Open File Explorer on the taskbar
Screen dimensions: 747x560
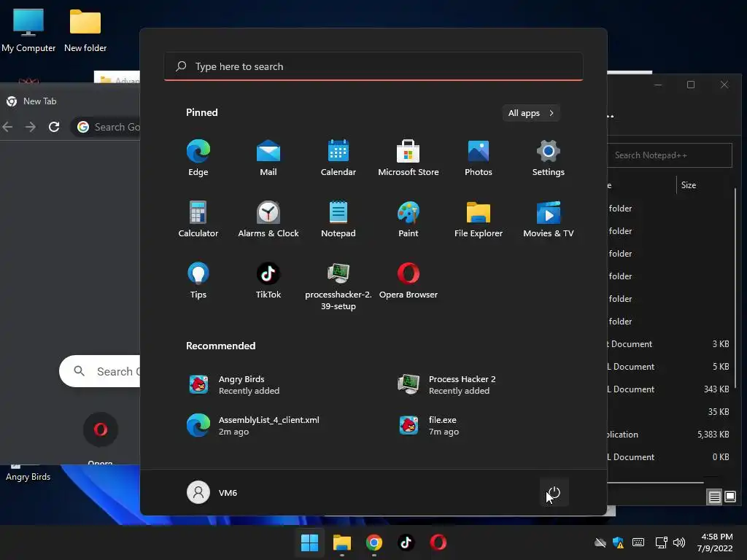341,542
